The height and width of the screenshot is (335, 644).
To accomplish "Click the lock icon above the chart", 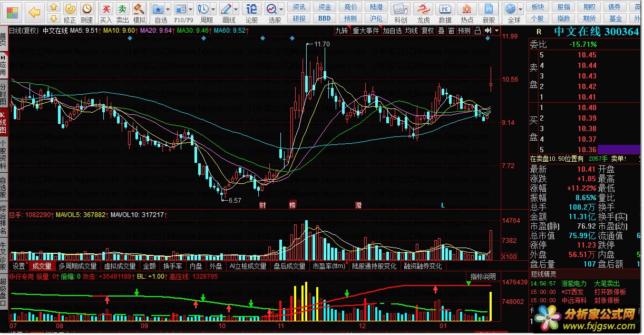I will [478, 31].
